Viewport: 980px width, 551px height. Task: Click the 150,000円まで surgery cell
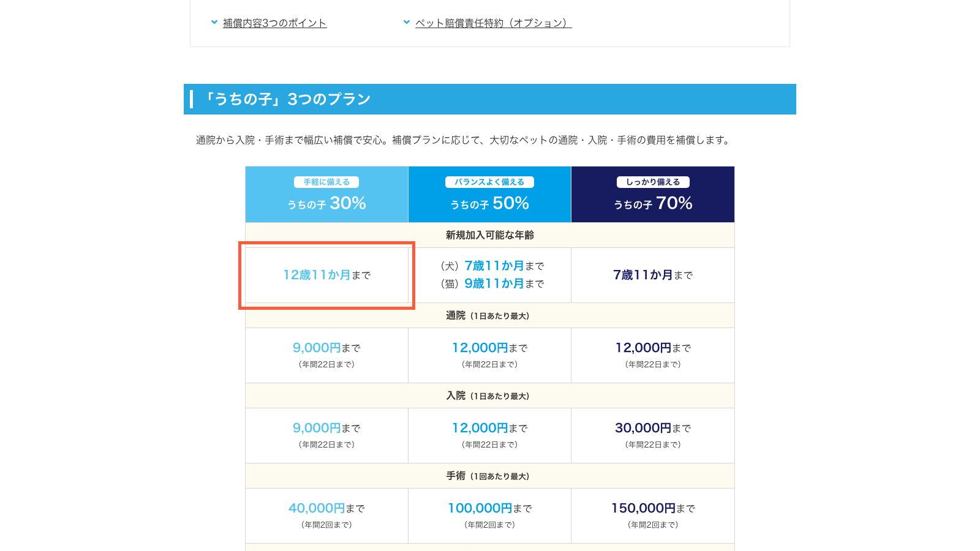653,515
